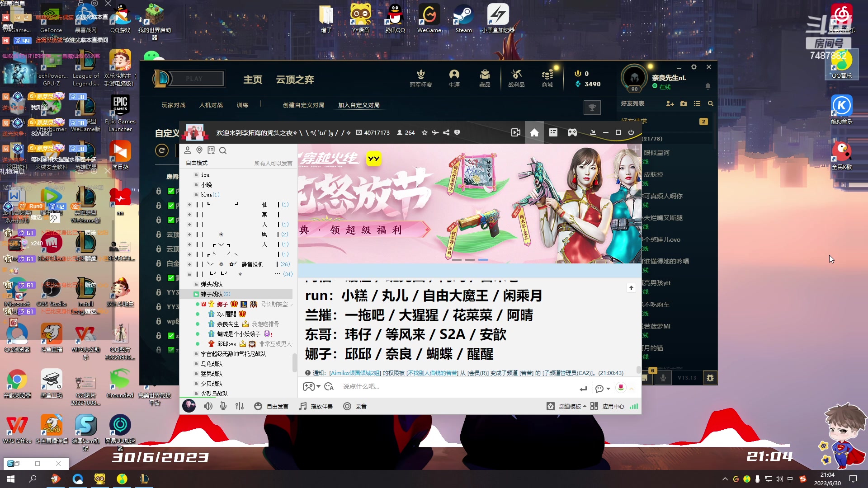The image size is (868, 488).
Task: Add a friend in LoL friends list
Action: 670,103
